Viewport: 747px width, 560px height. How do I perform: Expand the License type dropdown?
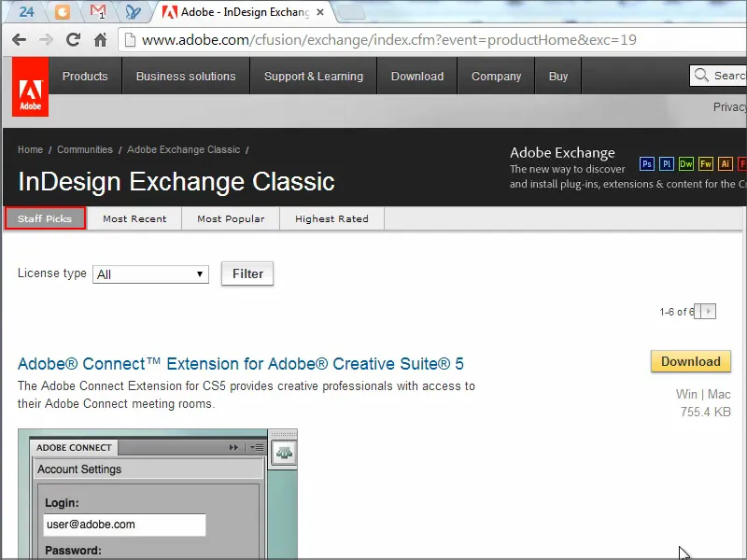coord(150,274)
